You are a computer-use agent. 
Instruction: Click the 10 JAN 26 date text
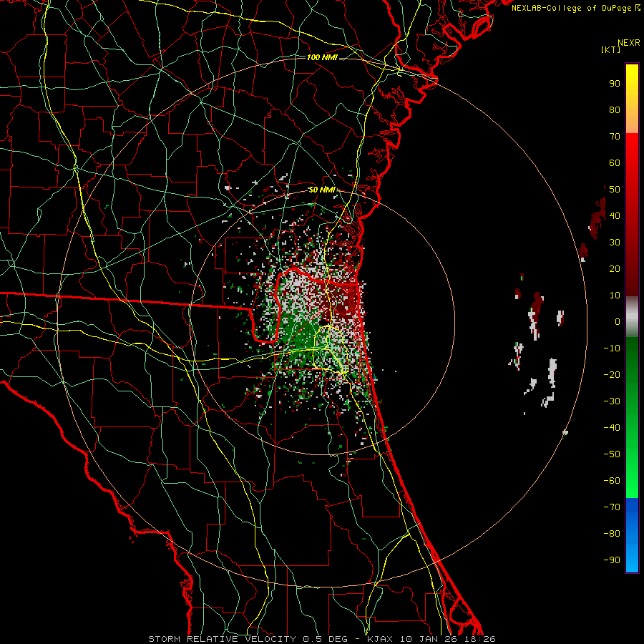tap(428, 639)
